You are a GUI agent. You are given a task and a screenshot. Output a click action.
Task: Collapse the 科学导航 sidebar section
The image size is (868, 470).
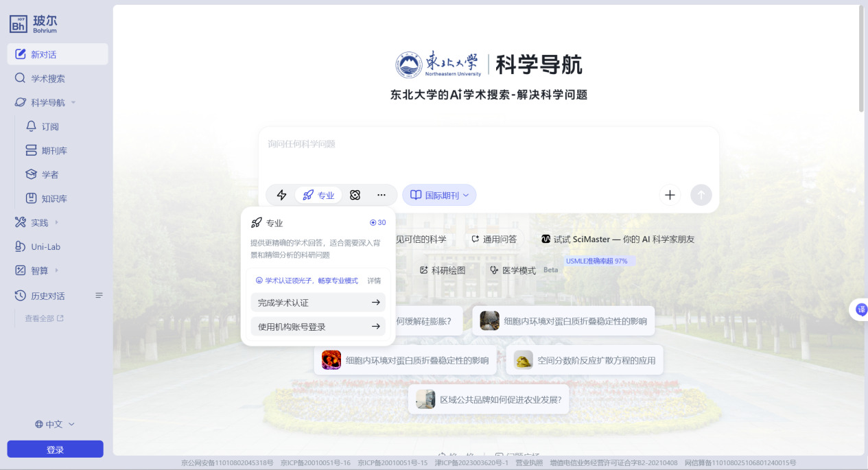point(73,103)
